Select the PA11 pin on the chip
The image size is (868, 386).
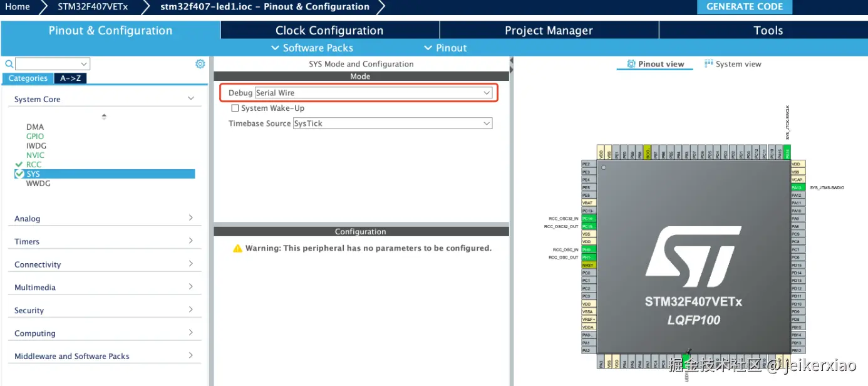pyautogui.click(x=798, y=202)
